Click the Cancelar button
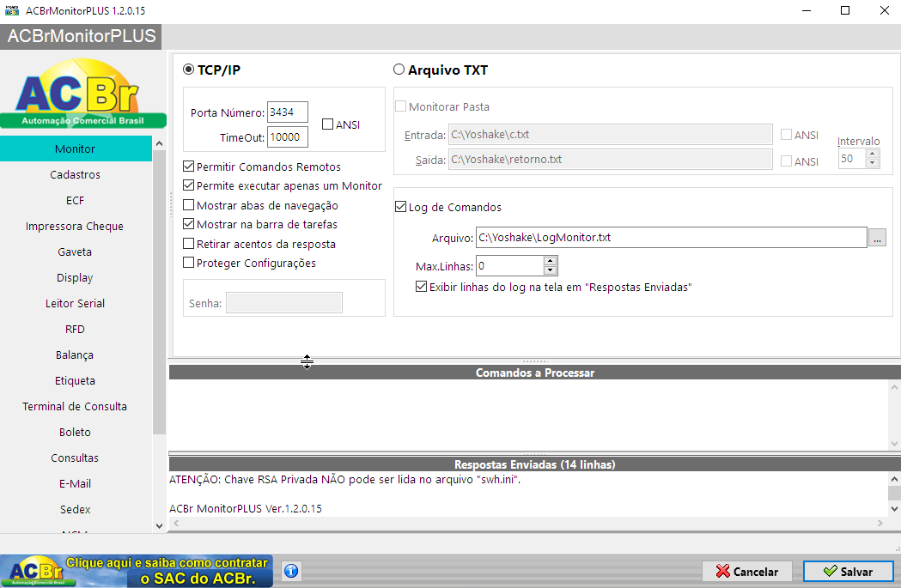This screenshot has width=901, height=588. (x=747, y=572)
